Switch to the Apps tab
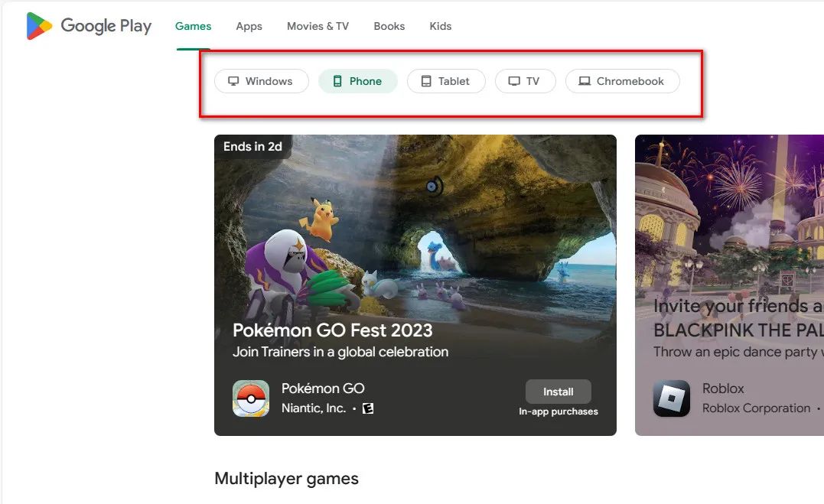 tap(249, 26)
